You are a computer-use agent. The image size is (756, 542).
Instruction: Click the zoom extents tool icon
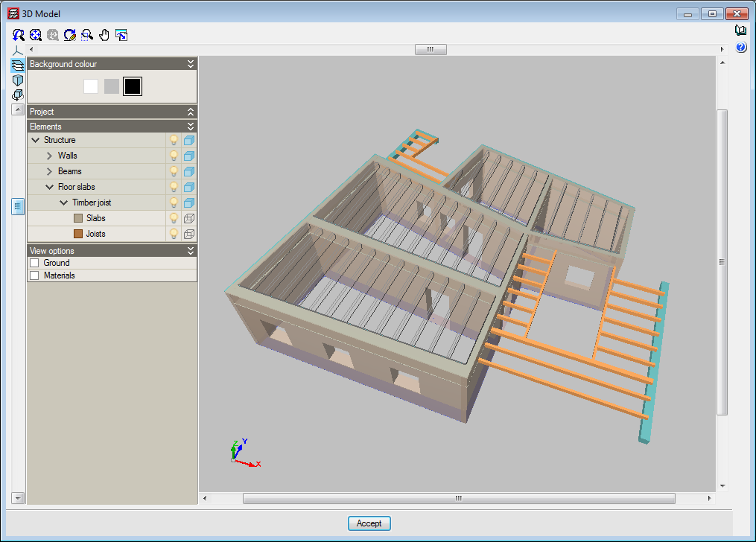coord(36,34)
